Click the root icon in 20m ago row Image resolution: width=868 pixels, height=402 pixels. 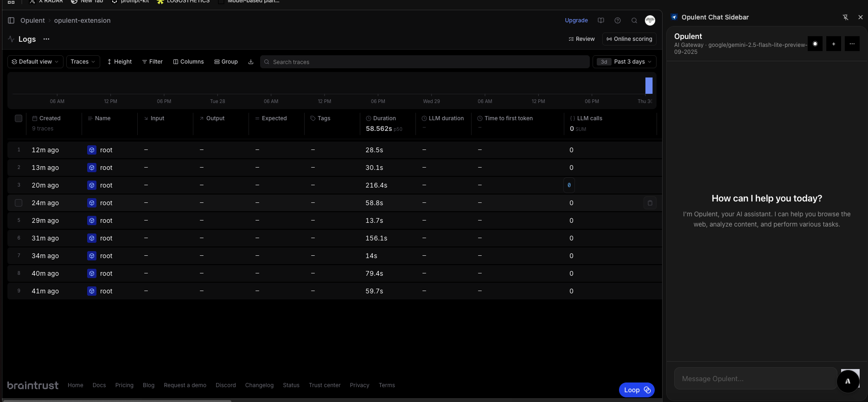[92, 185]
